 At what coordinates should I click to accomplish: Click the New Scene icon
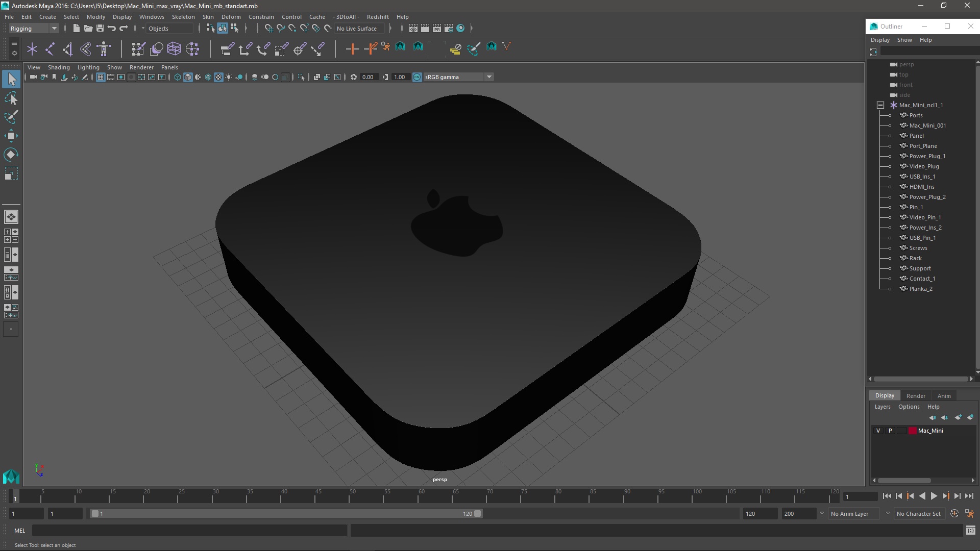click(76, 29)
